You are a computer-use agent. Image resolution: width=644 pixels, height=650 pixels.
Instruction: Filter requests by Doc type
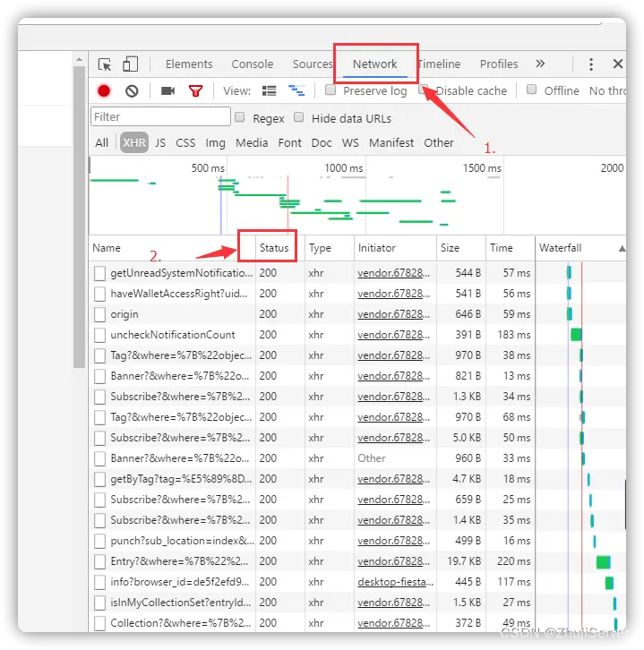pyautogui.click(x=322, y=143)
